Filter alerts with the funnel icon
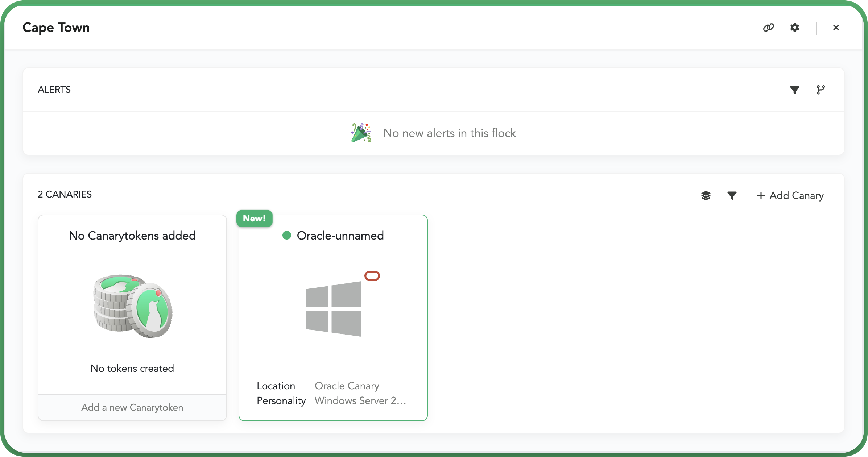Image resolution: width=868 pixels, height=457 pixels. tap(795, 90)
